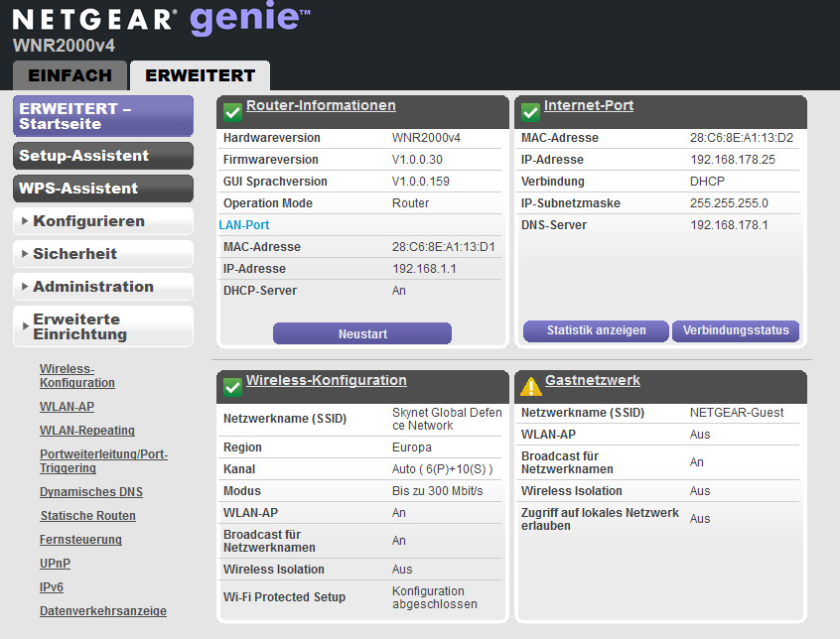Open Dynamisches DNS link
Viewport: 840px width, 639px height.
[x=91, y=492]
